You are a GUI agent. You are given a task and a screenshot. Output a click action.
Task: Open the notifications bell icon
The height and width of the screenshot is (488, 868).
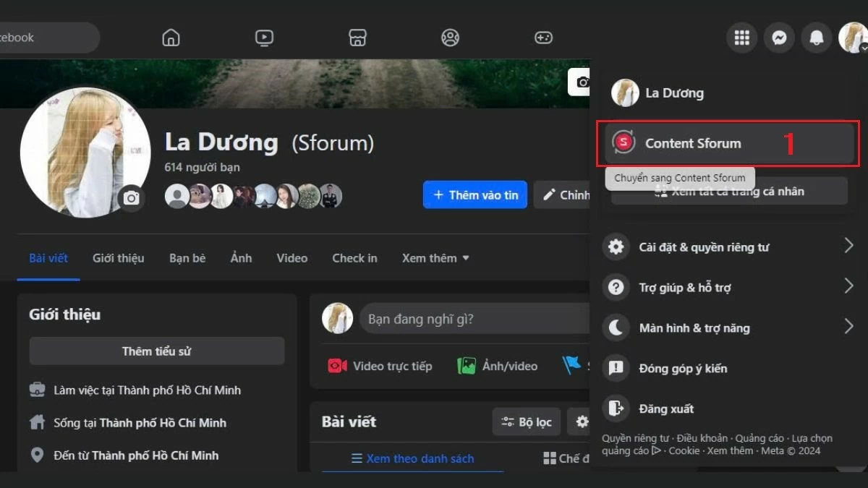click(817, 38)
